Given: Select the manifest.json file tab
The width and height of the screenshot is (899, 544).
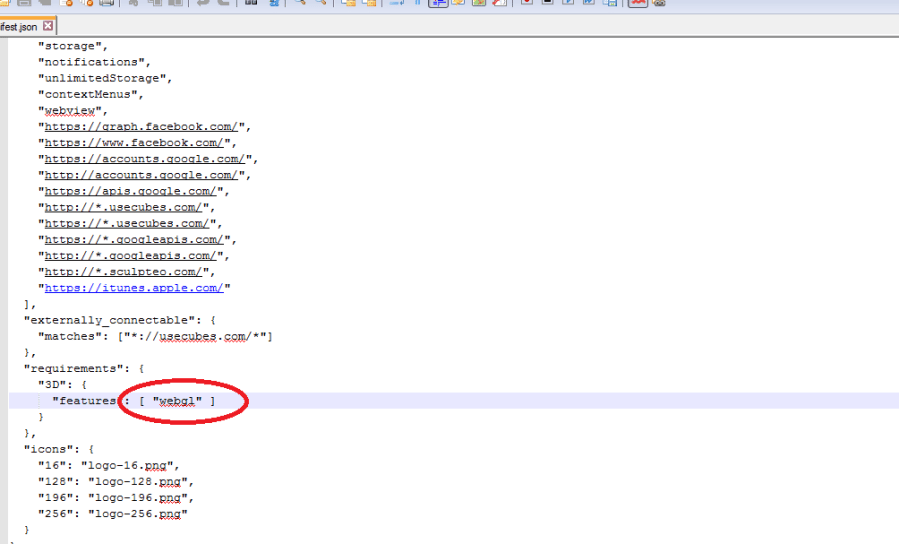Looking at the screenshot, I should [18, 26].
